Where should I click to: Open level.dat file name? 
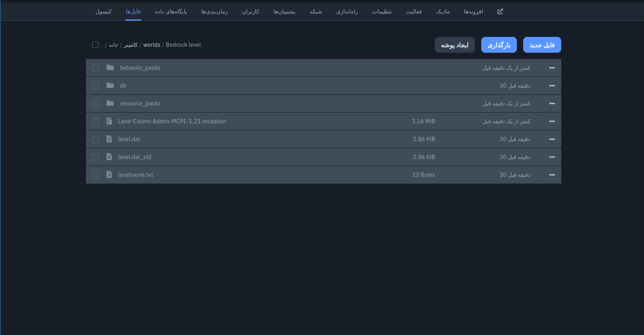129,139
